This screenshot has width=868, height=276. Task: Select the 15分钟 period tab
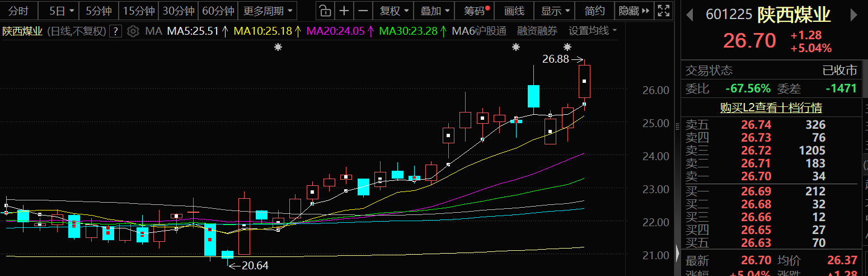tap(139, 11)
